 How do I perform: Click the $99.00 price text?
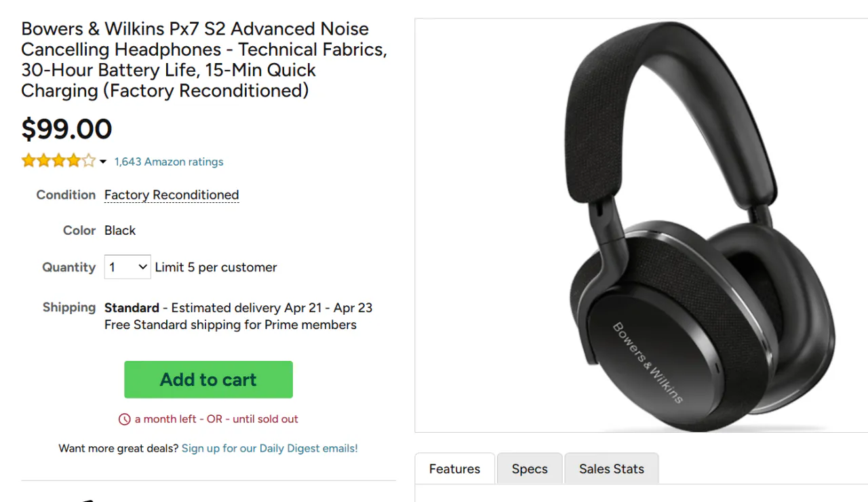tap(66, 129)
